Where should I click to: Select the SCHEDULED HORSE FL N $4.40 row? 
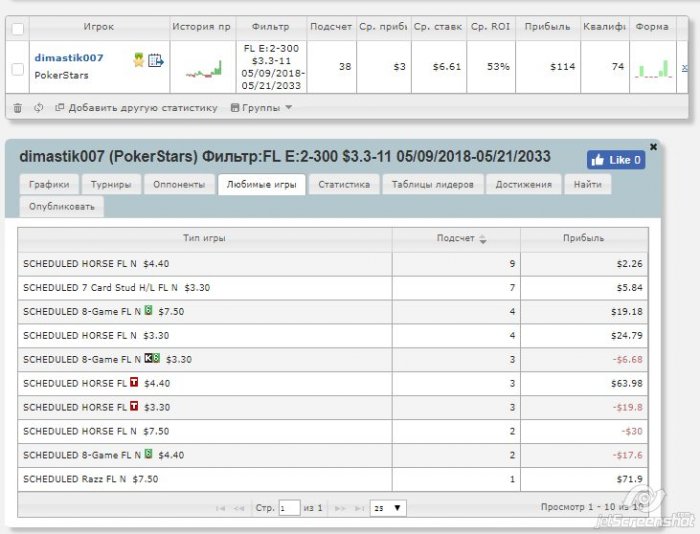(333, 264)
